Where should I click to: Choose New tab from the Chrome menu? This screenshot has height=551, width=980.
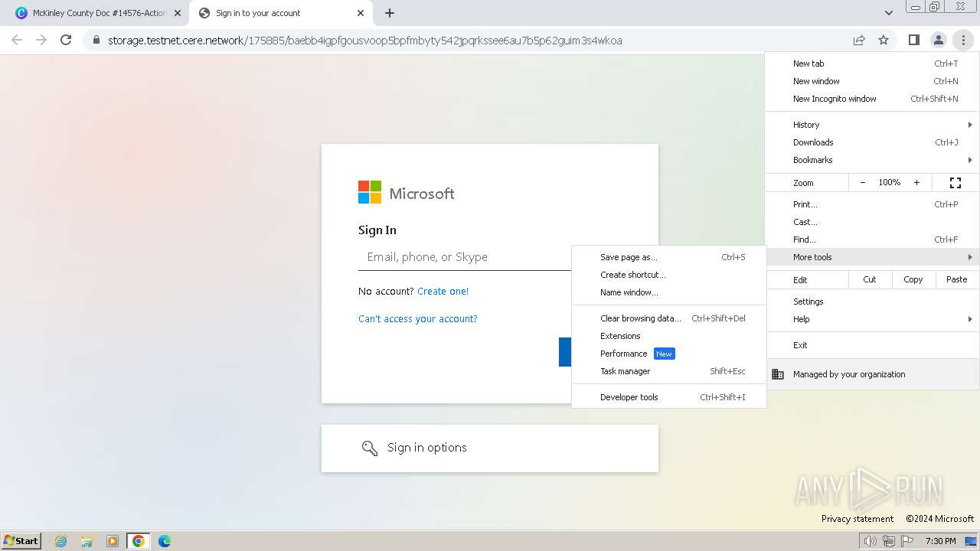coord(872,64)
